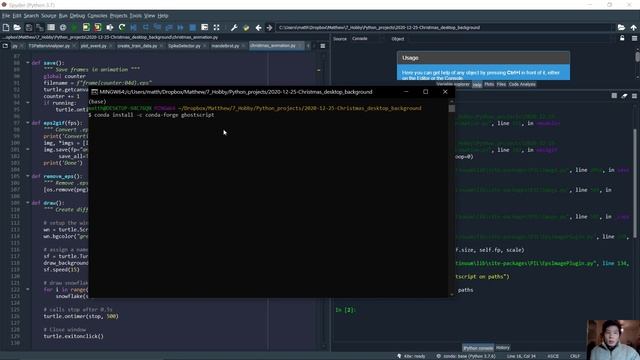Open the Debug menu
Screen dimensions: 640x360
tap(77, 16)
